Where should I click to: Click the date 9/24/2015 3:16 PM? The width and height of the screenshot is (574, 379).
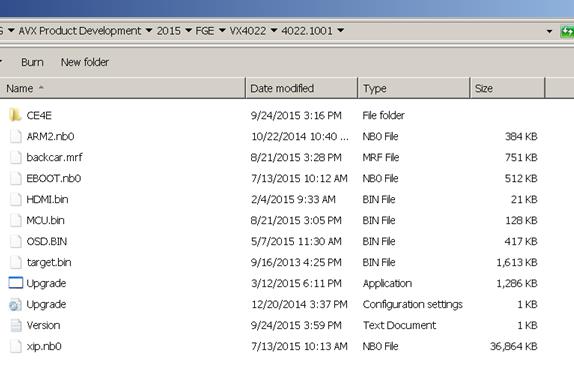296,116
